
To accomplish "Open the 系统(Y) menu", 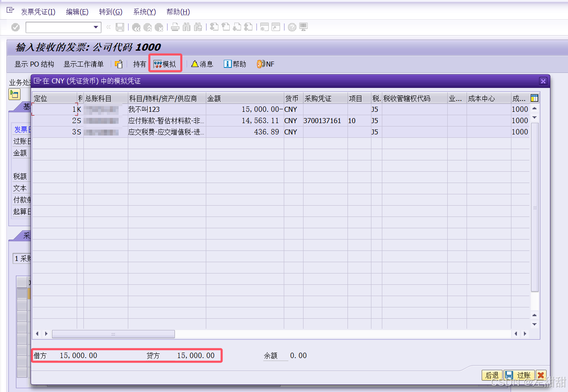I will (x=144, y=12).
